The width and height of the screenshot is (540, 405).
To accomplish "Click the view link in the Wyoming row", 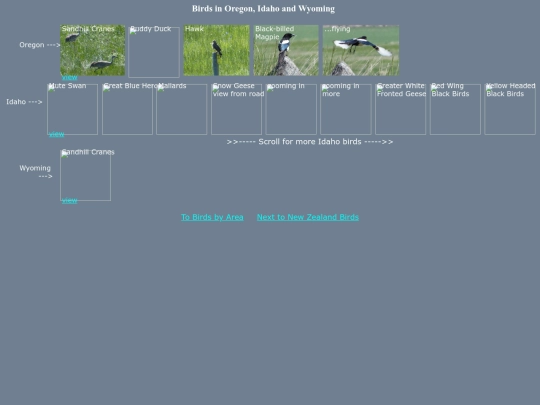I will point(70,200).
